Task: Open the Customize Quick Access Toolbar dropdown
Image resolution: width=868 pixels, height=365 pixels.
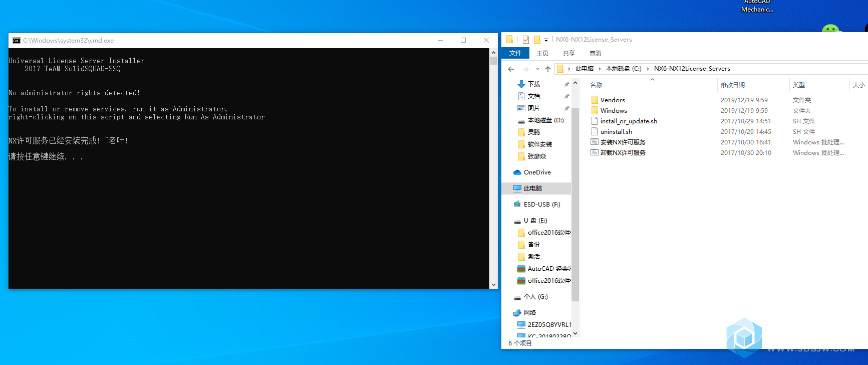Action: [546, 40]
